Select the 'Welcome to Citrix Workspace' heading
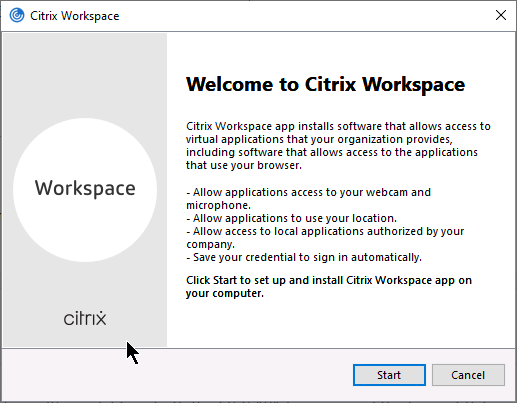Screen dimensions: 517x403 [x=325, y=84]
